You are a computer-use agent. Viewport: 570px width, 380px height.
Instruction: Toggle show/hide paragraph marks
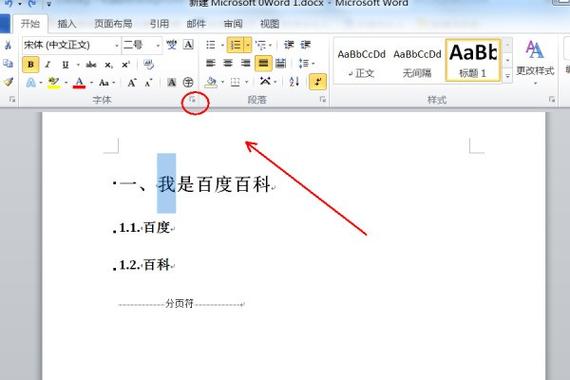click(x=318, y=81)
